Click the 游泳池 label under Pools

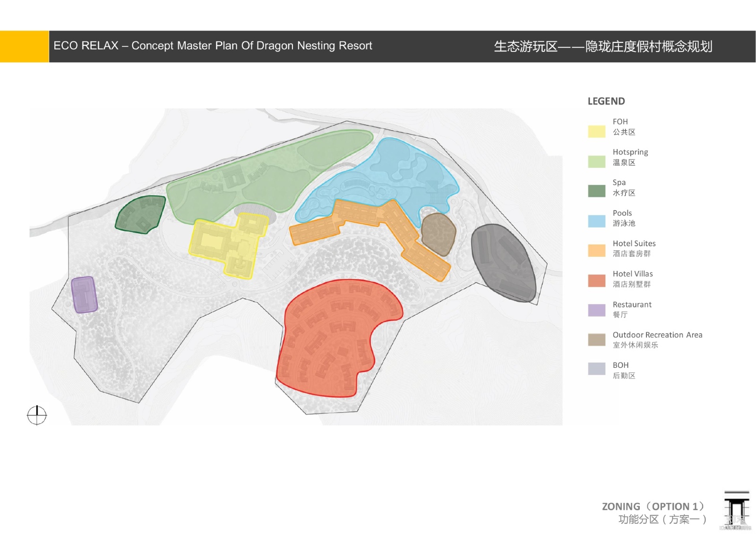624,223
